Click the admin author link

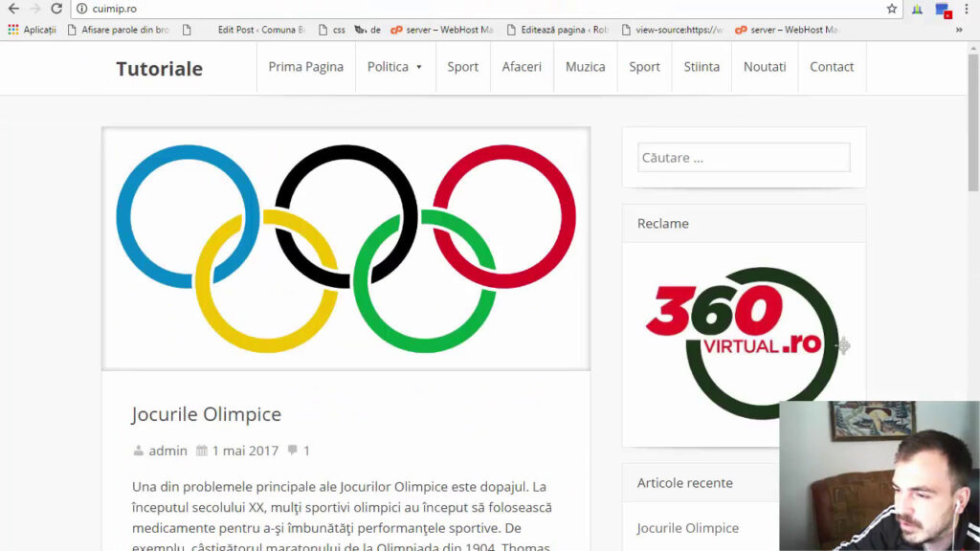167,451
